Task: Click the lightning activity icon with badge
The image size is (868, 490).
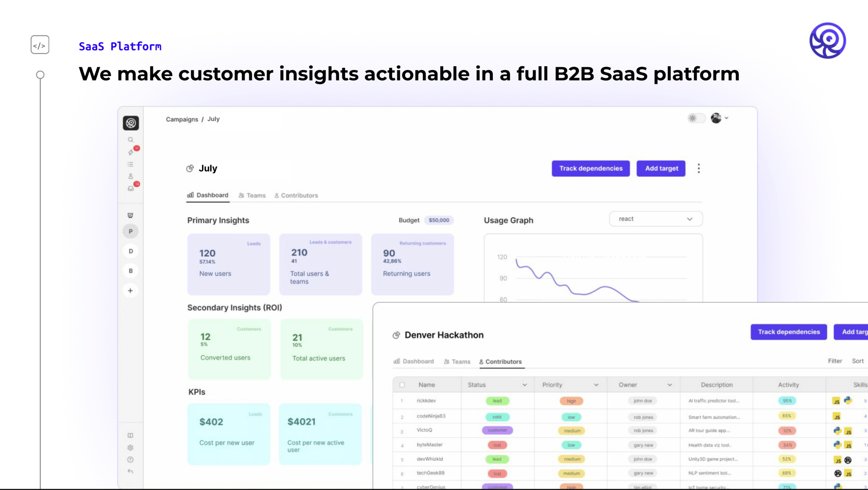Action: point(131,152)
